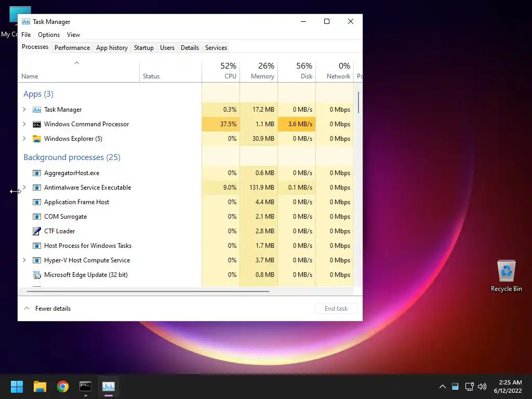Collapse the view with Fewer details
This screenshot has height=399, width=532.
(x=47, y=309)
